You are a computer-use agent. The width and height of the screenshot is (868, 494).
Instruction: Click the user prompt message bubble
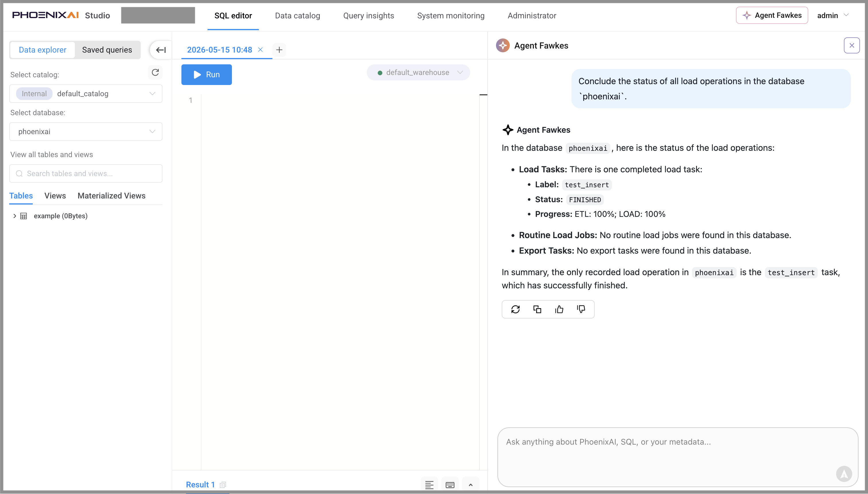coord(711,88)
